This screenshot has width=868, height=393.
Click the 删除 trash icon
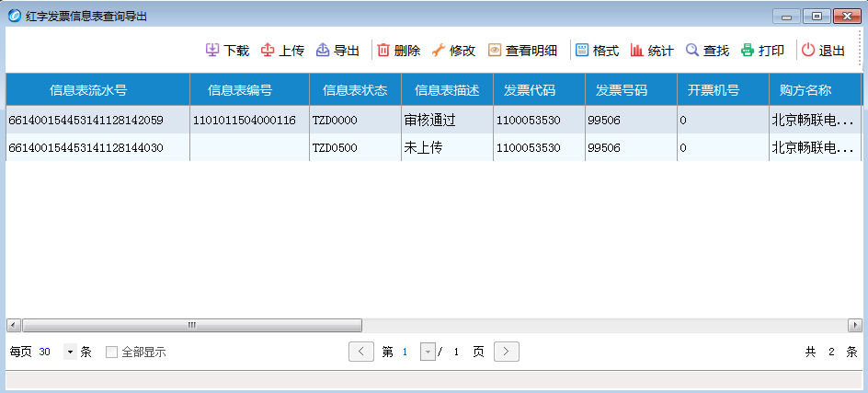coord(383,51)
